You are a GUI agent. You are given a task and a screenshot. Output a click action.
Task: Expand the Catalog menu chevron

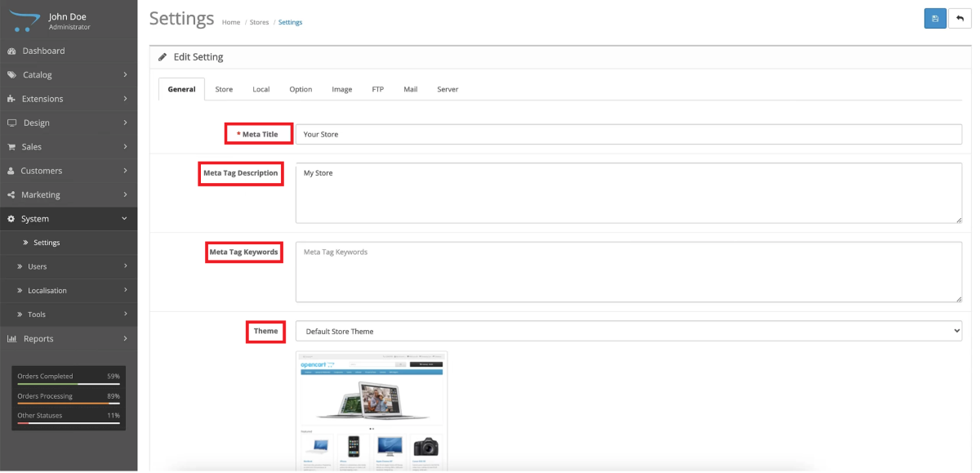(x=125, y=74)
